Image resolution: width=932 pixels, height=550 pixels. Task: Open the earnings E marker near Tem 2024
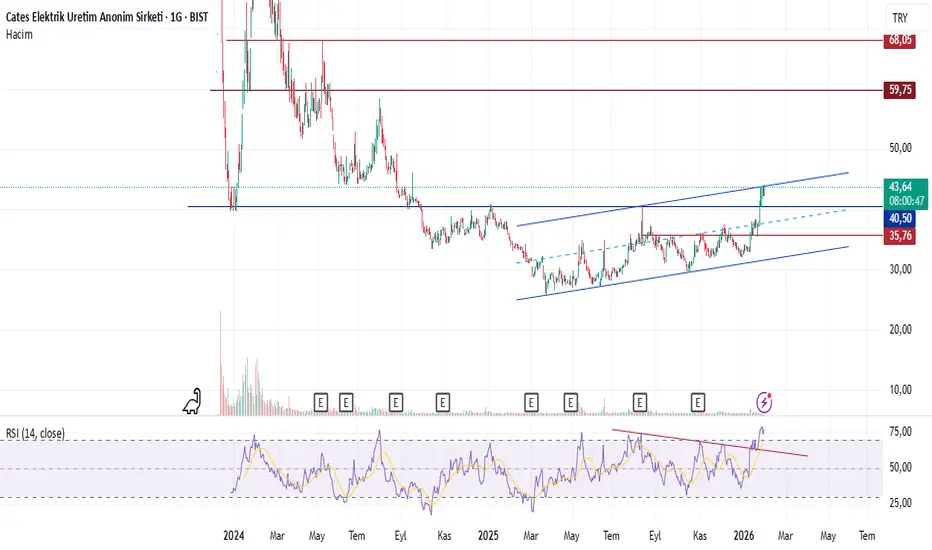point(346,403)
